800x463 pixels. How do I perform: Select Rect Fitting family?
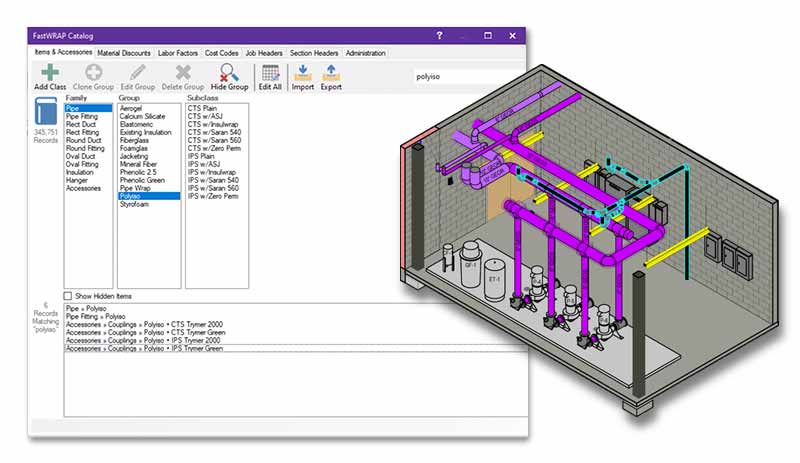tap(88, 132)
